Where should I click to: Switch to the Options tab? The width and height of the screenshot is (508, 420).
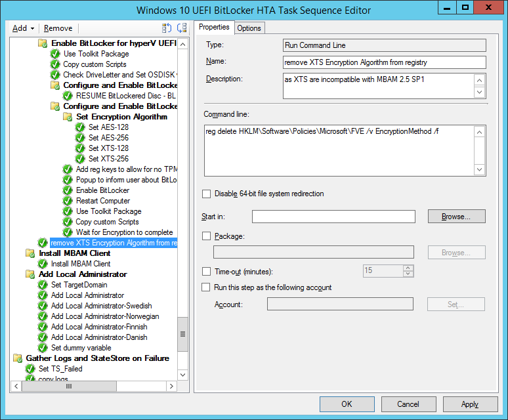pyautogui.click(x=249, y=28)
